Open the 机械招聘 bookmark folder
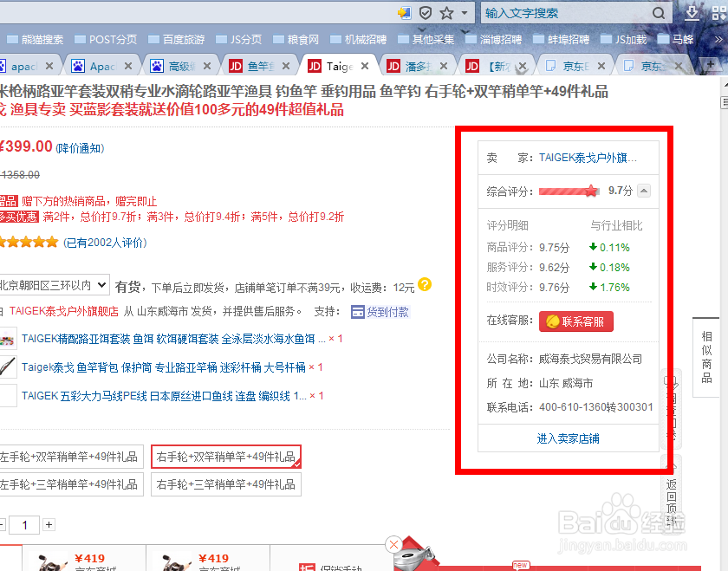 tap(359, 40)
